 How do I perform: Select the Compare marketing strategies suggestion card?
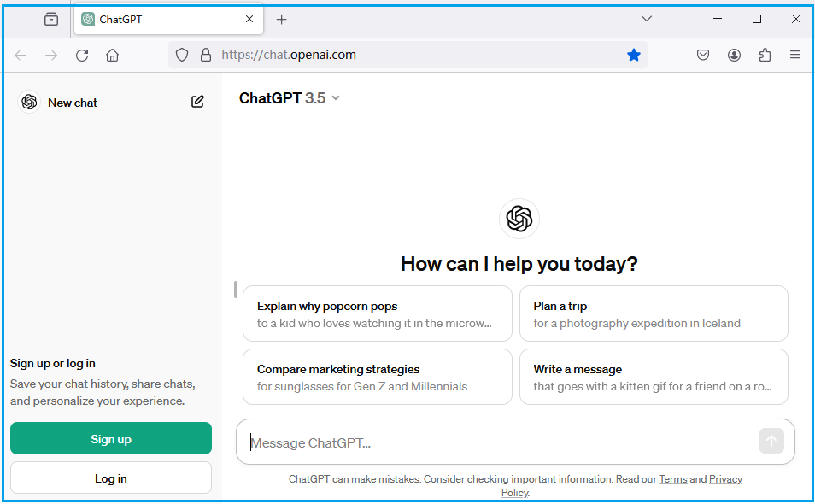(378, 377)
